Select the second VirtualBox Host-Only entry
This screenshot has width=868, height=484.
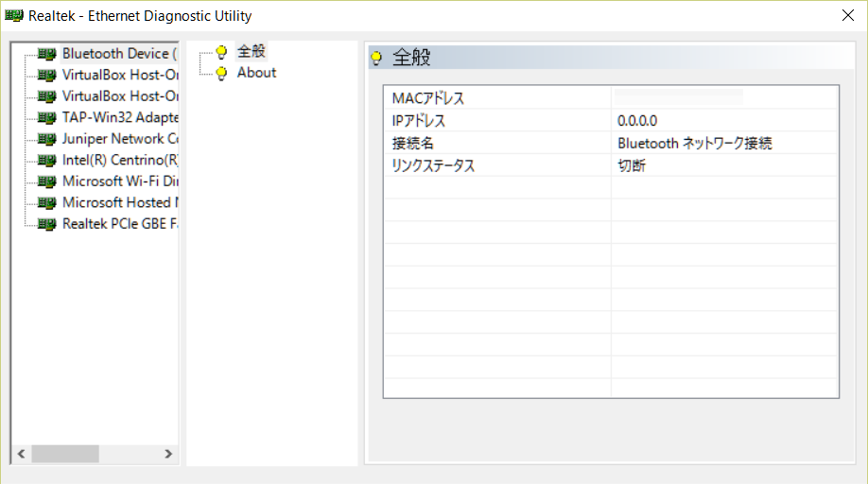[120, 96]
